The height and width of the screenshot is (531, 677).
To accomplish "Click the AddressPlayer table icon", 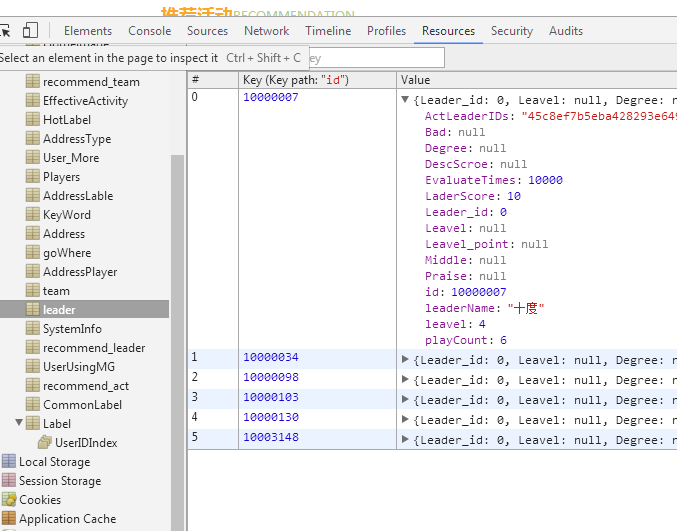I will (x=33, y=271).
